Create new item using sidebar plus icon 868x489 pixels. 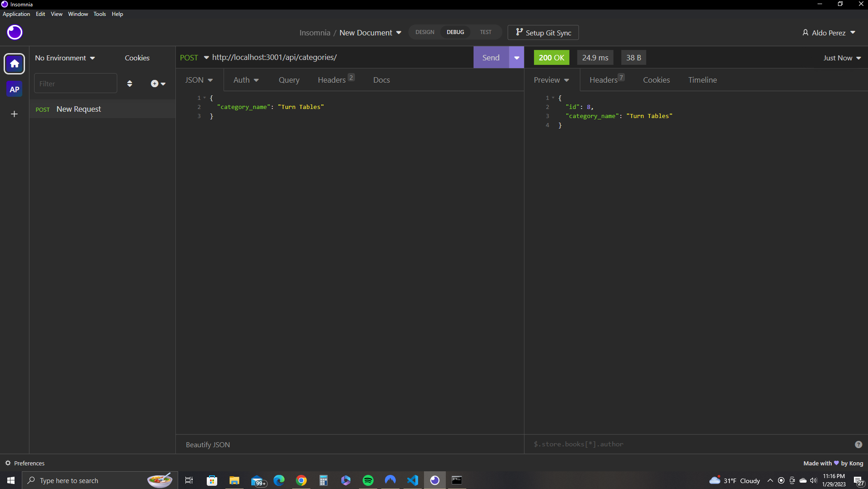[x=14, y=114]
